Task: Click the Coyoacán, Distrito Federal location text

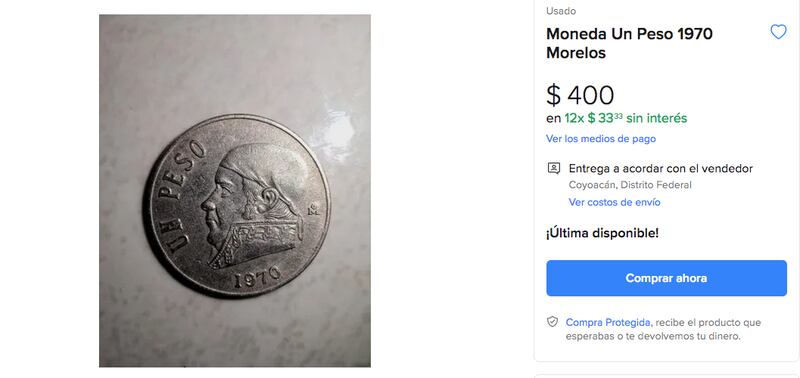Action: click(630, 185)
